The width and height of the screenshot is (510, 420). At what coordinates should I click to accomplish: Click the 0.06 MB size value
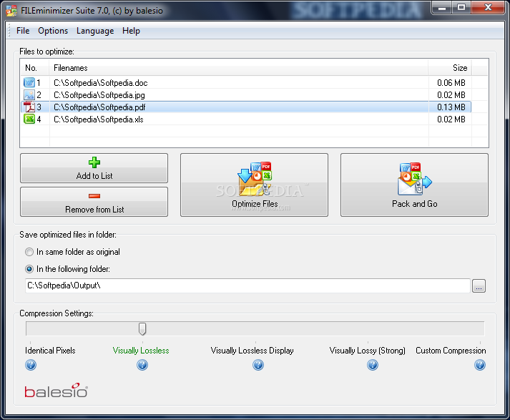(451, 82)
